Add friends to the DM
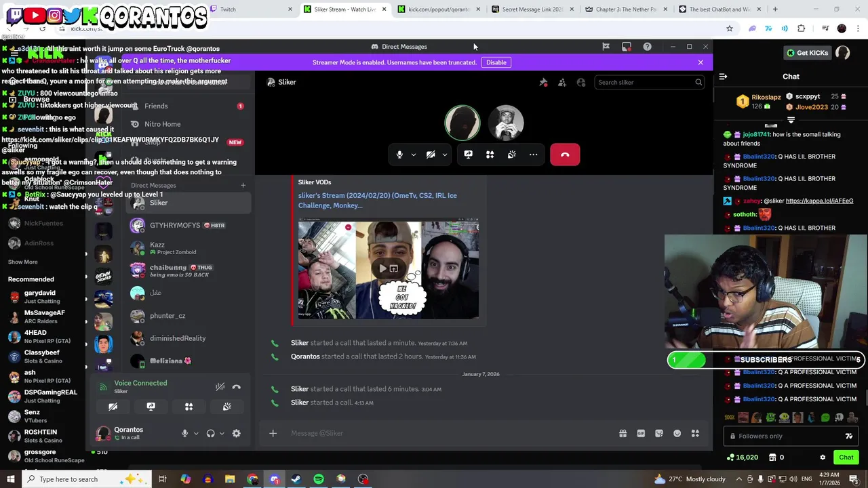Screen dimensions: 868x488 point(562,82)
